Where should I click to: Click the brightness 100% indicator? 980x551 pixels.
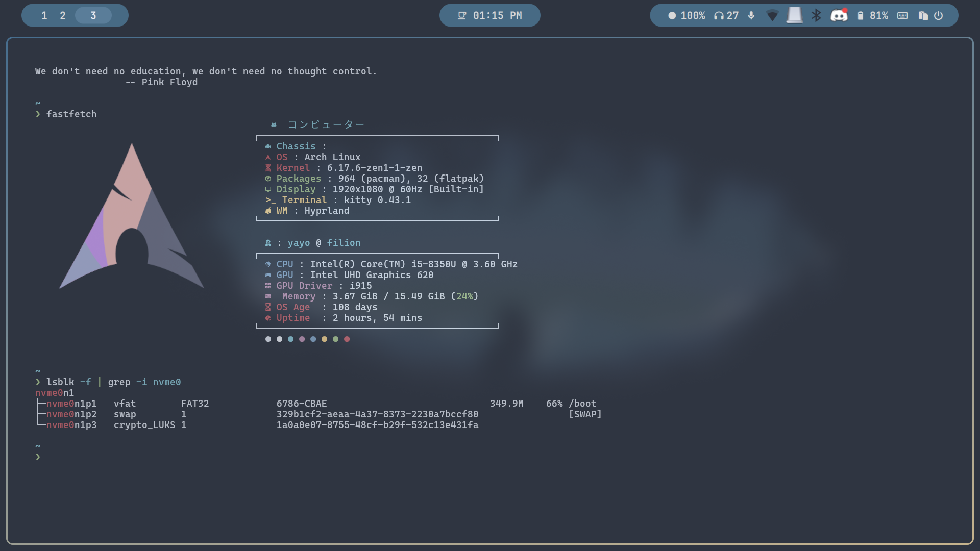(687, 16)
